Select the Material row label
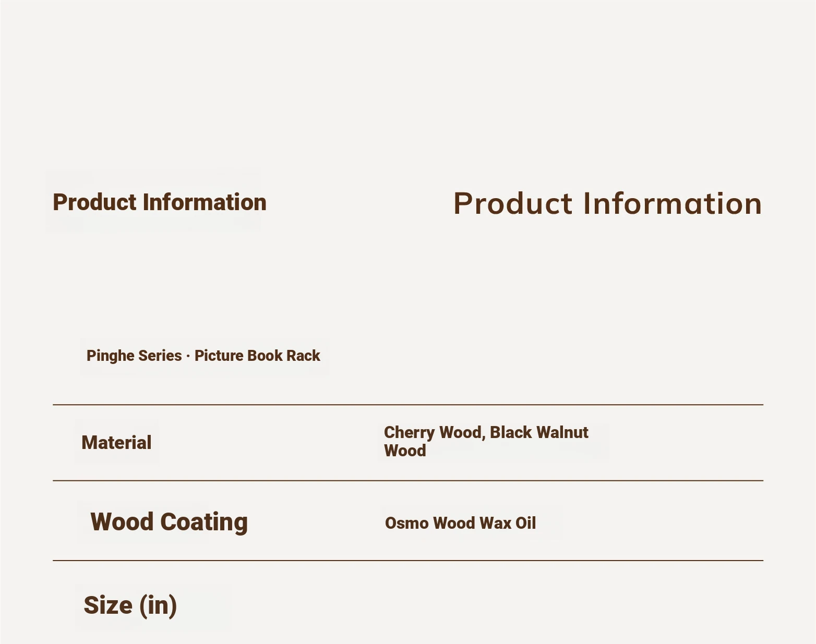The image size is (816, 644). click(x=116, y=443)
